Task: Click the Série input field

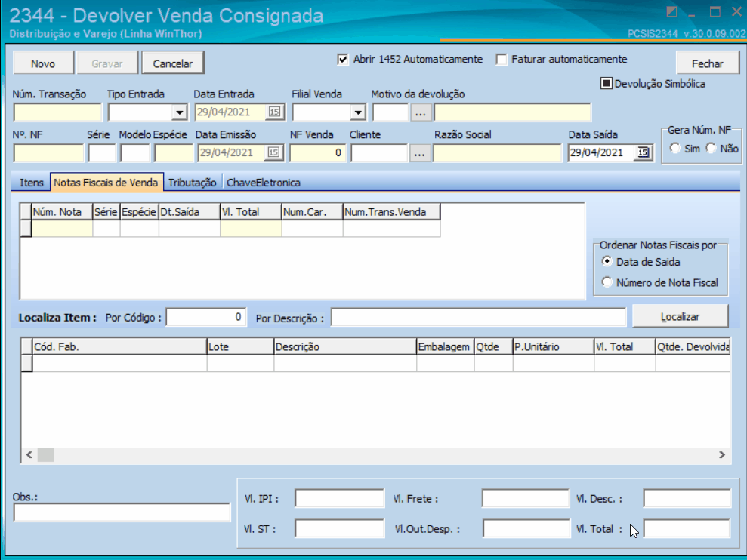Action: 102,153
